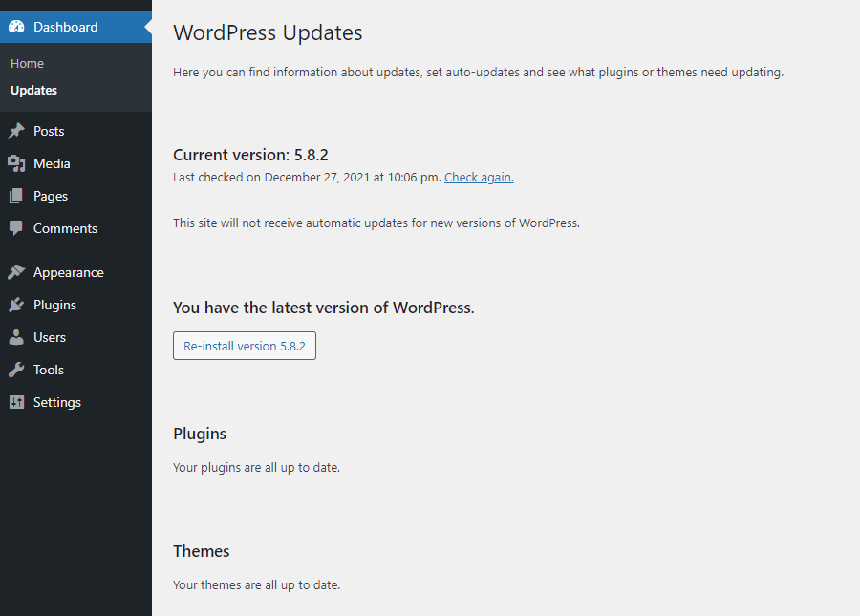The image size is (860, 616).
Task: Click the Pages document icon
Action: pos(16,196)
